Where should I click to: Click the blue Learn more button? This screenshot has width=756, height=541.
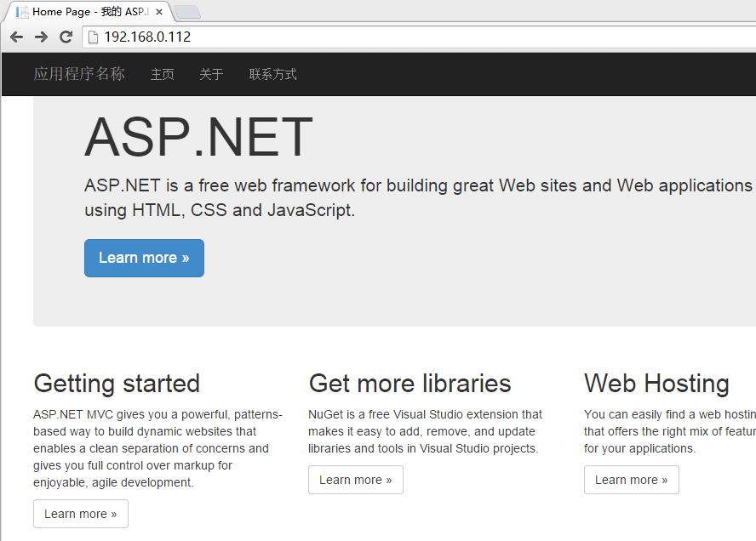point(144,258)
